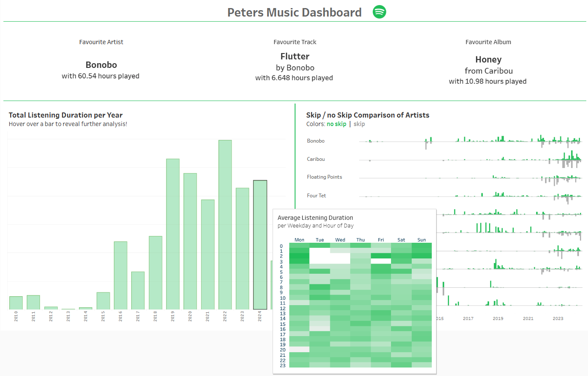Screen dimensions: 588x376
Task: Select the highlighted 2024 bar
Action: [260, 245]
